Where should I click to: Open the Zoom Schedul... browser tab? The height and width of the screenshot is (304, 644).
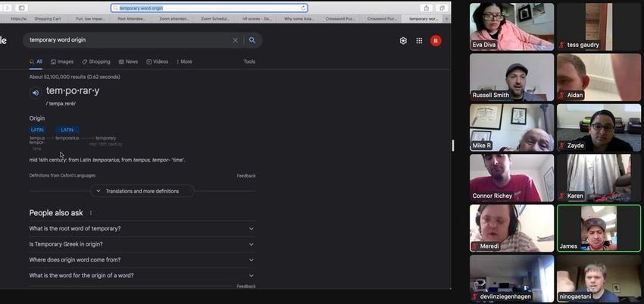pos(215,19)
